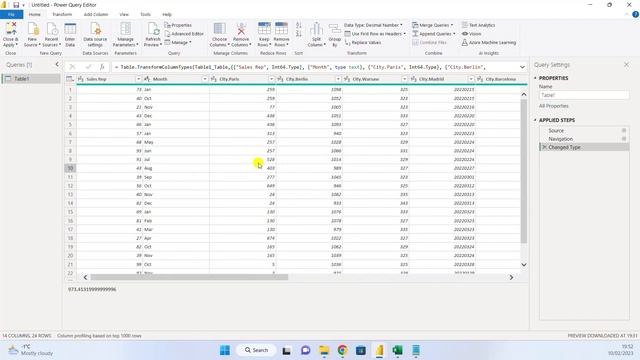Switch to the View tab
This screenshot has width=640, height=360.
tap(124, 14)
